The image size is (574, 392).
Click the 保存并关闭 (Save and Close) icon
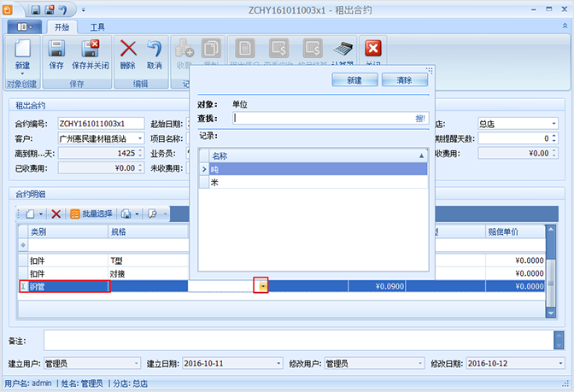point(91,52)
